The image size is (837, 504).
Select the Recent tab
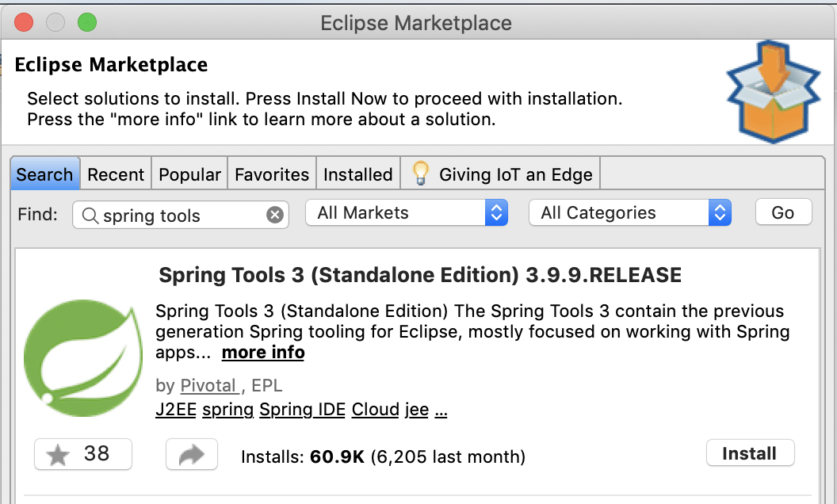116,173
